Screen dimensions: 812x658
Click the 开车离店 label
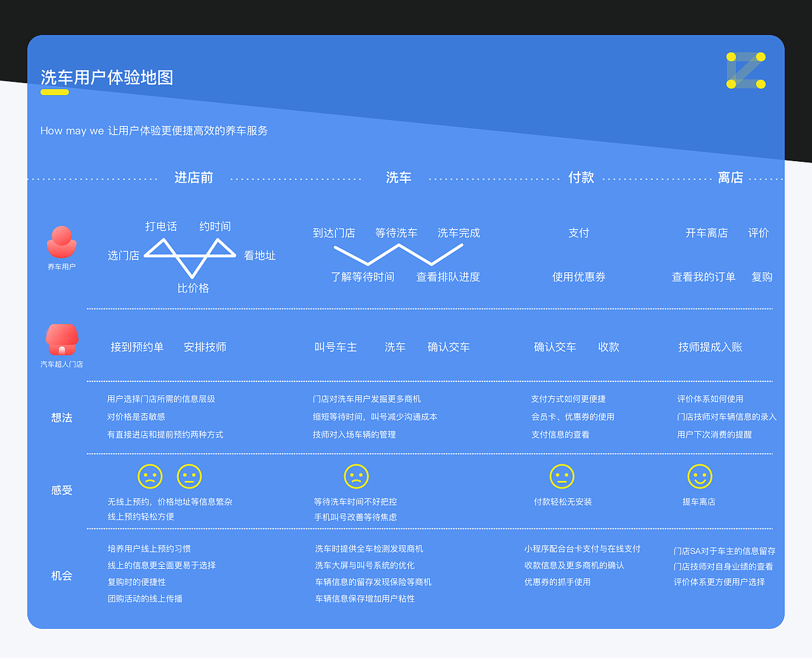(707, 233)
